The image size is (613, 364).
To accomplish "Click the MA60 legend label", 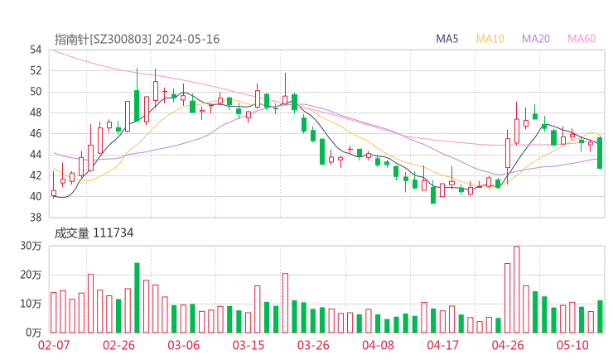I will tap(582, 39).
